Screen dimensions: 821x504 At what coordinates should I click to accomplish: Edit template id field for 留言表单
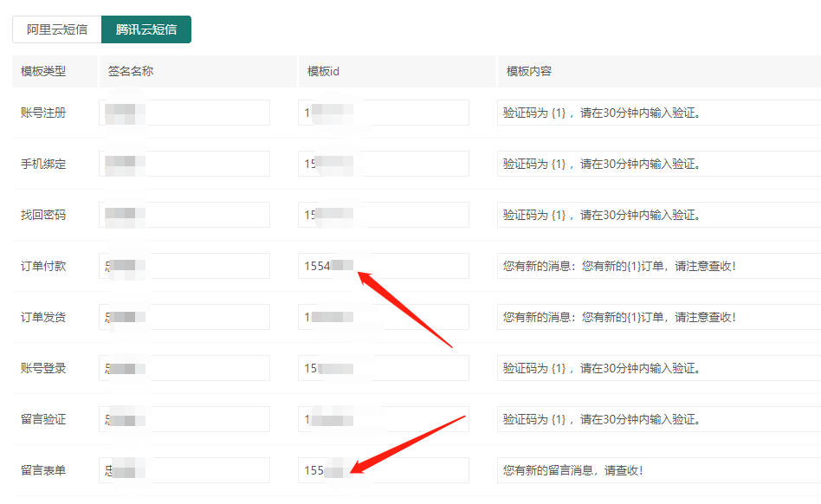tap(384, 470)
